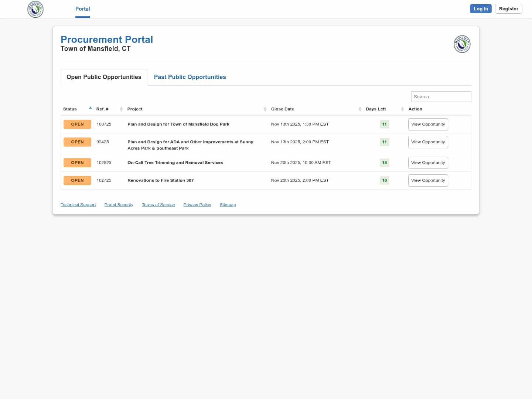Click the Mansfield seal beside portal title
Image resolution: width=532 pixels, height=399 pixels.
click(x=462, y=44)
